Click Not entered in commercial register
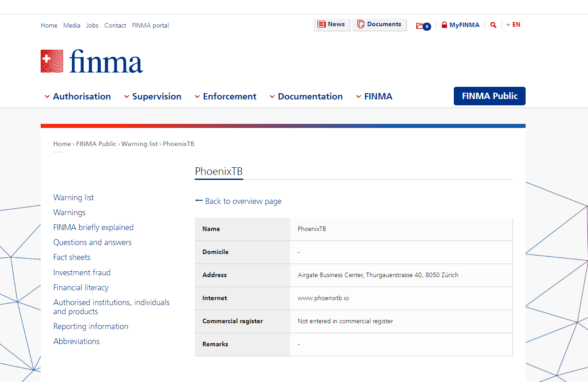Image resolution: width=588 pixels, height=382 pixels. (x=345, y=321)
